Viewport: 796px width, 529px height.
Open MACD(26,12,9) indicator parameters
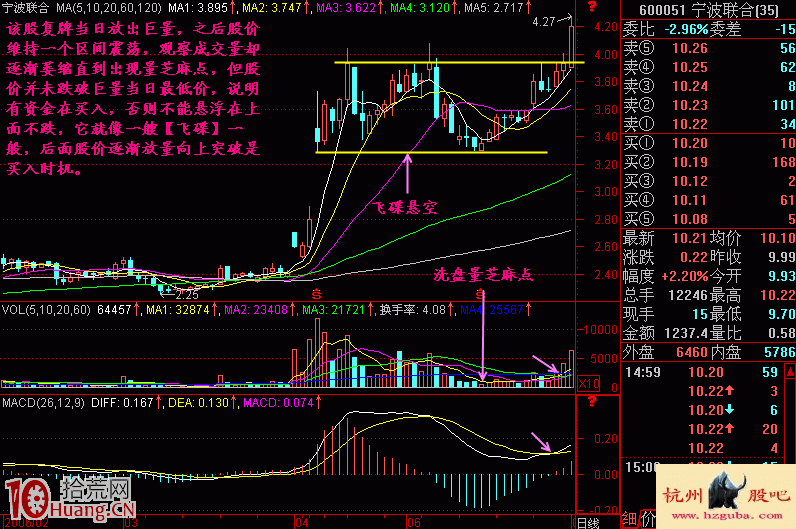click(x=44, y=403)
